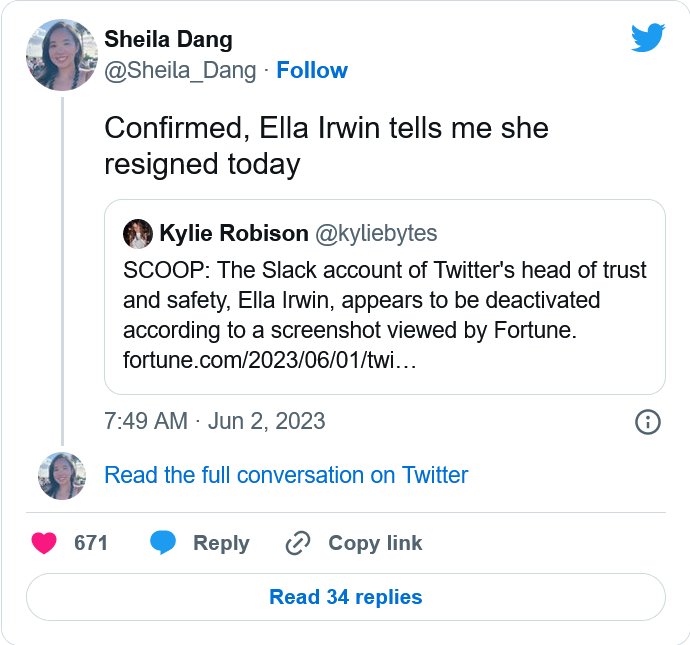
Task: Open the tweet info circle icon
Action: coord(648,422)
